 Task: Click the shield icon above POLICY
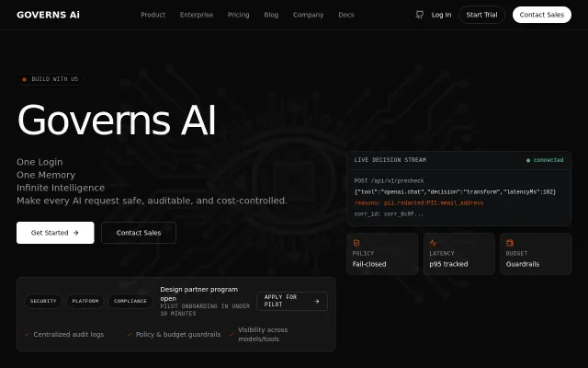tap(356, 243)
